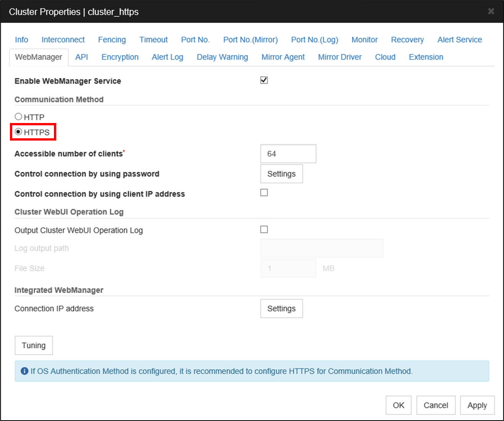Open the Port No.(Log) tab

pos(314,39)
